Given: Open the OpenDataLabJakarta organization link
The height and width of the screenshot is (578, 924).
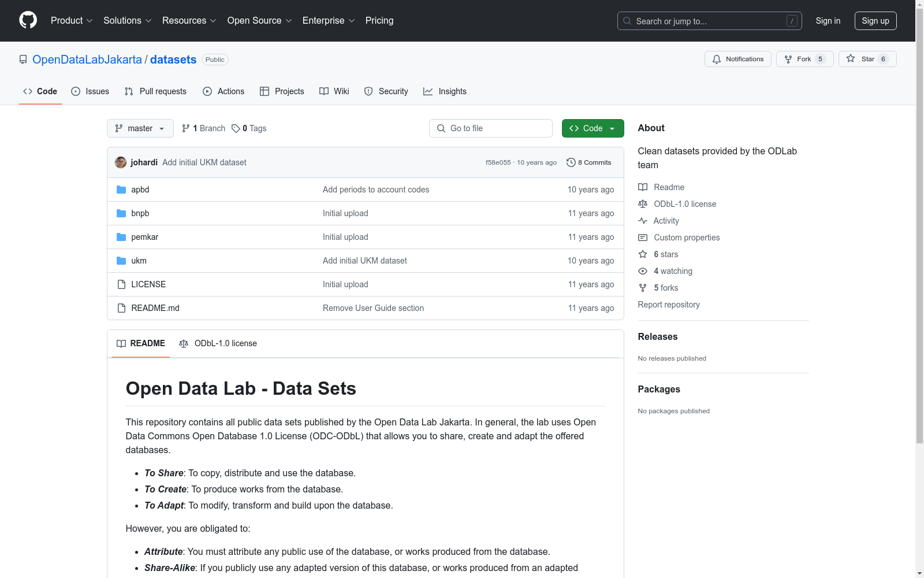Looking at the screenshot, I should click(87, 60).
